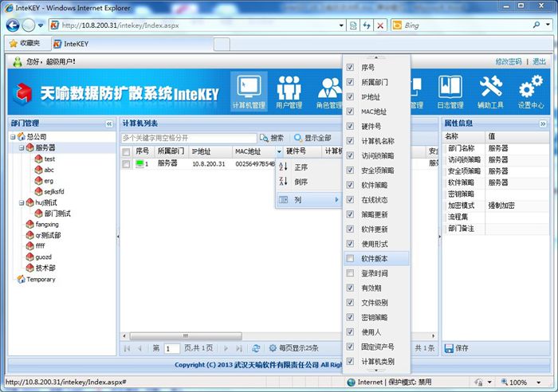Collapse the 服务器 tree node
This screenshot has width=558, height=392.
22,147
